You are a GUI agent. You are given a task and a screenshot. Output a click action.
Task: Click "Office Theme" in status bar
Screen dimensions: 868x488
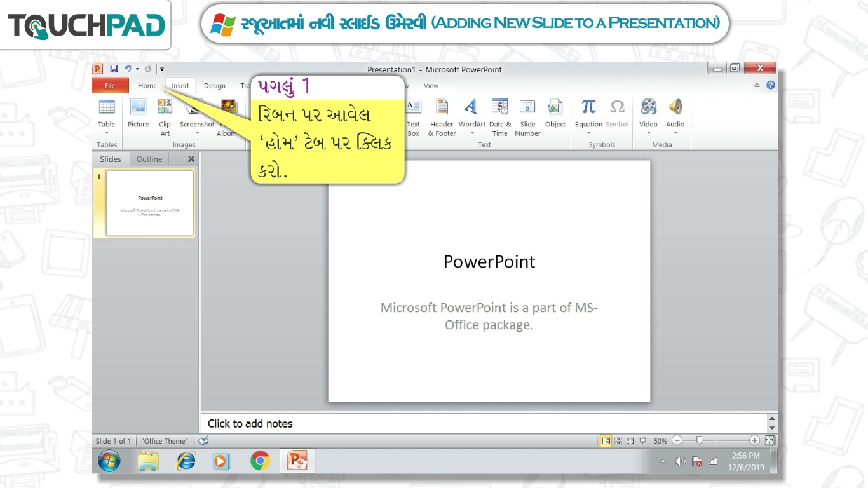point(165,441)
